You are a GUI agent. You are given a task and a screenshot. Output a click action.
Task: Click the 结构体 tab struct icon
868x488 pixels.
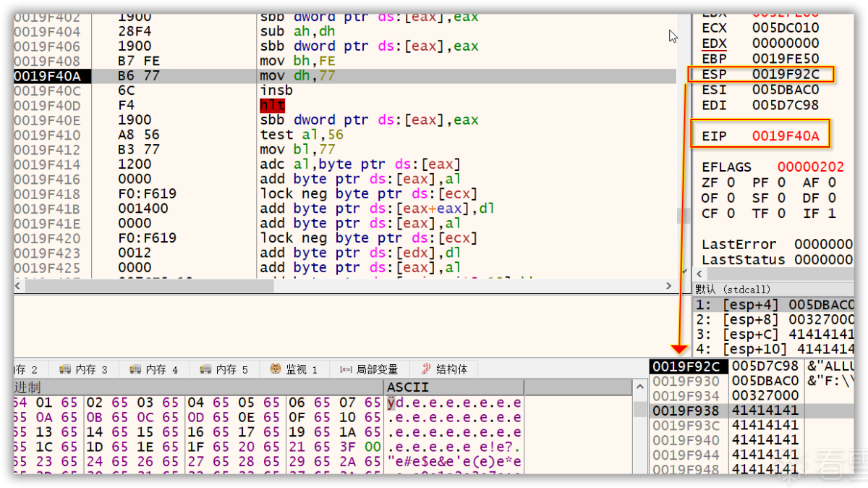coord(426,369)
